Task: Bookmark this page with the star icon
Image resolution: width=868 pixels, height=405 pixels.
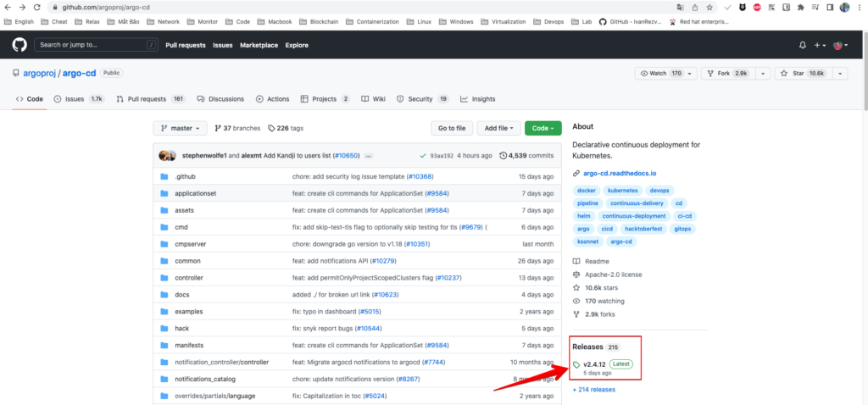Action: [x=709, y=7]
